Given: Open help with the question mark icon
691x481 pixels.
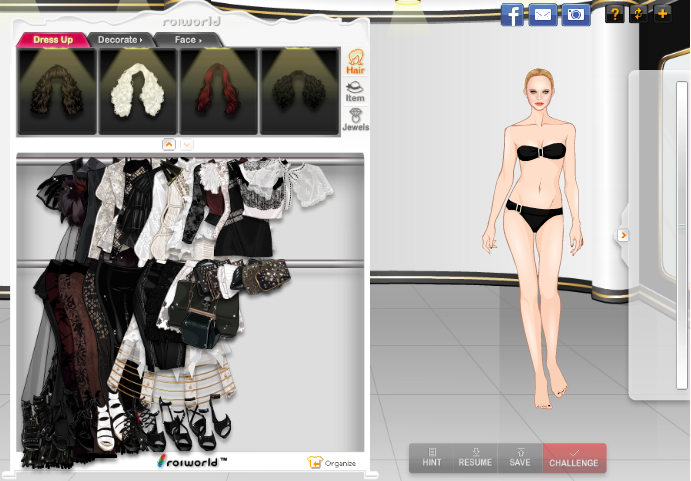Looking at the screenshot, I should click(615, 14).
